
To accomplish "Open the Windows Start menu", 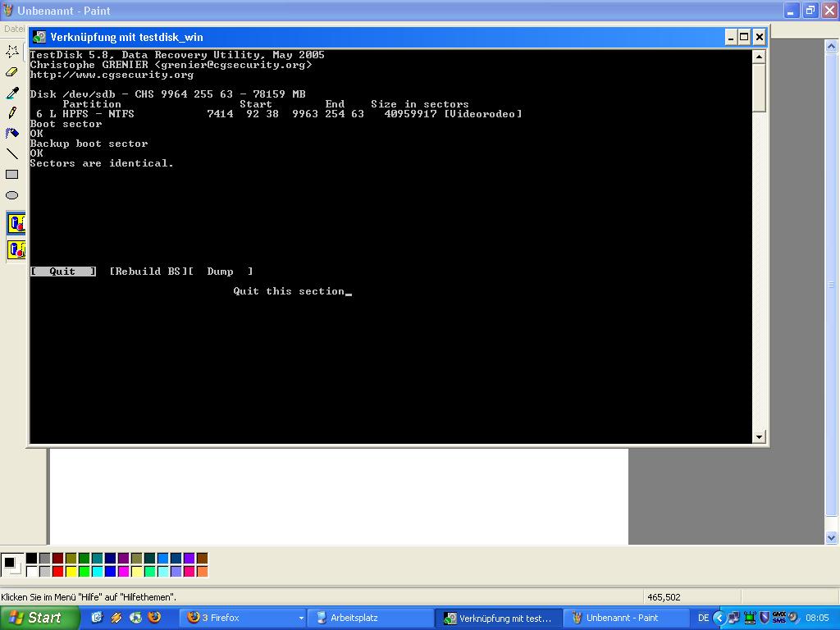I will pyautogui.click(x=39, y=618).
